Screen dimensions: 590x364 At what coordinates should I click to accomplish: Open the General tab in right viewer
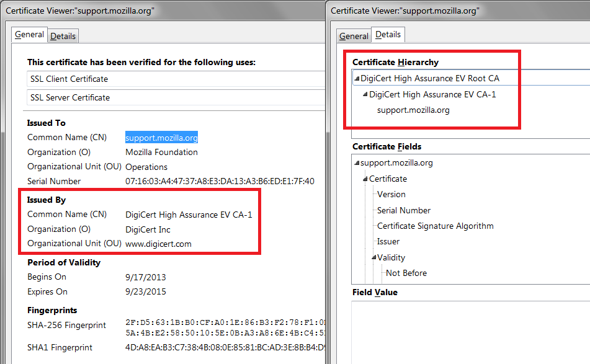pyautogui.click(x=354, y=36)
